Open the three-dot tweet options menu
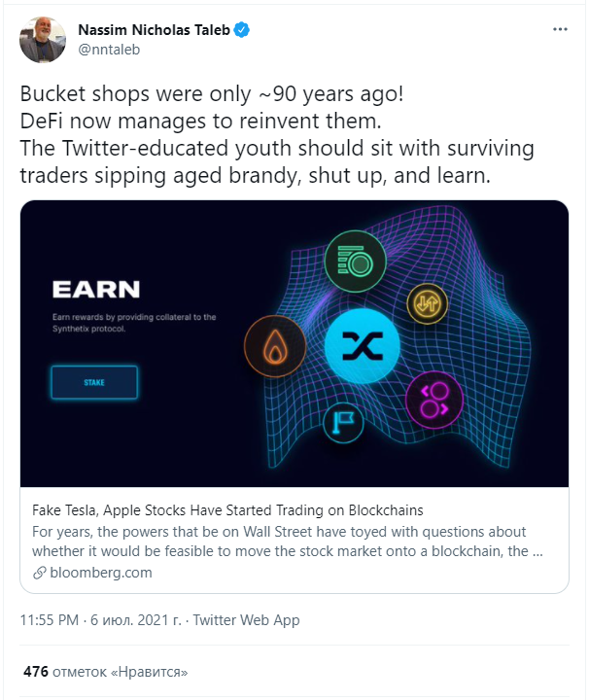The image size is (589, 700). point(560,30)
